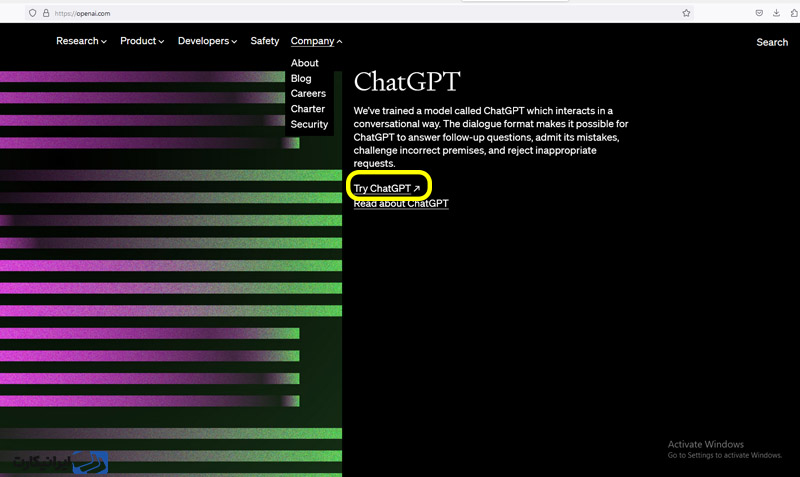Open the downloads arrow icon

click(776, 13)
